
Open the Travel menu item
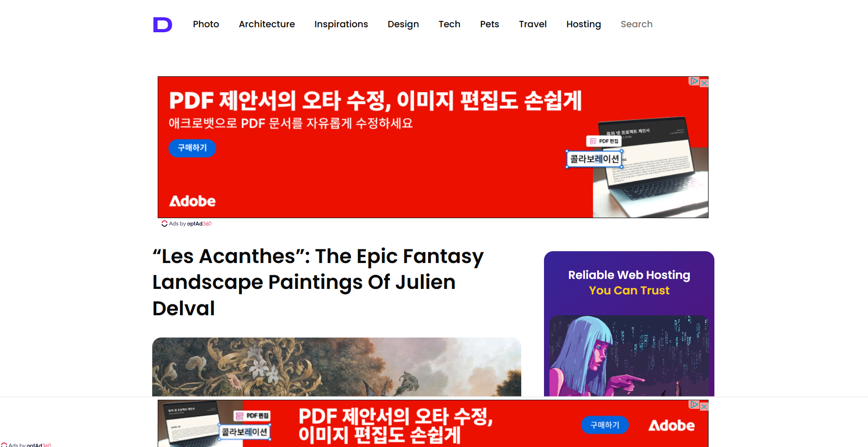click(533, 24)
